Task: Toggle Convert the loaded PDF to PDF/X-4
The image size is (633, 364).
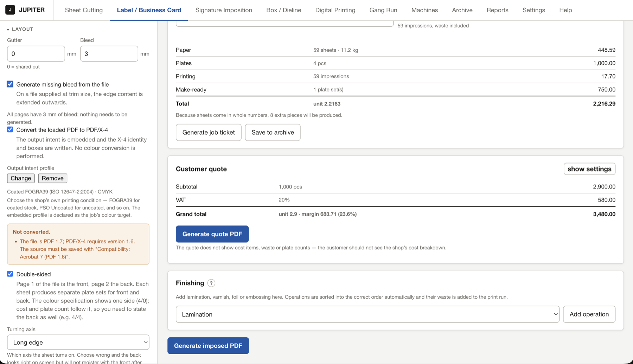Action: point(10,129)
